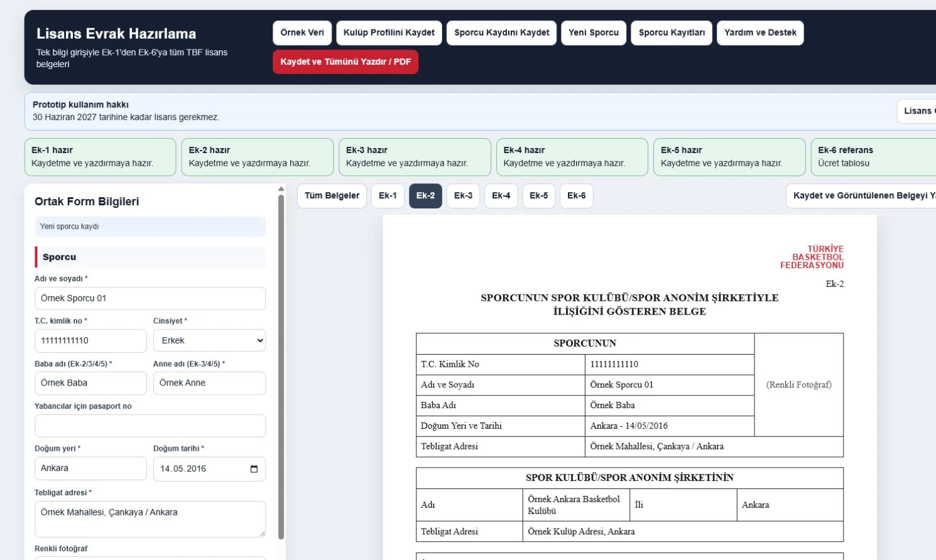Click the Ek-1 hazır status card
Screen dimensions: 936x560
point(100,157)
